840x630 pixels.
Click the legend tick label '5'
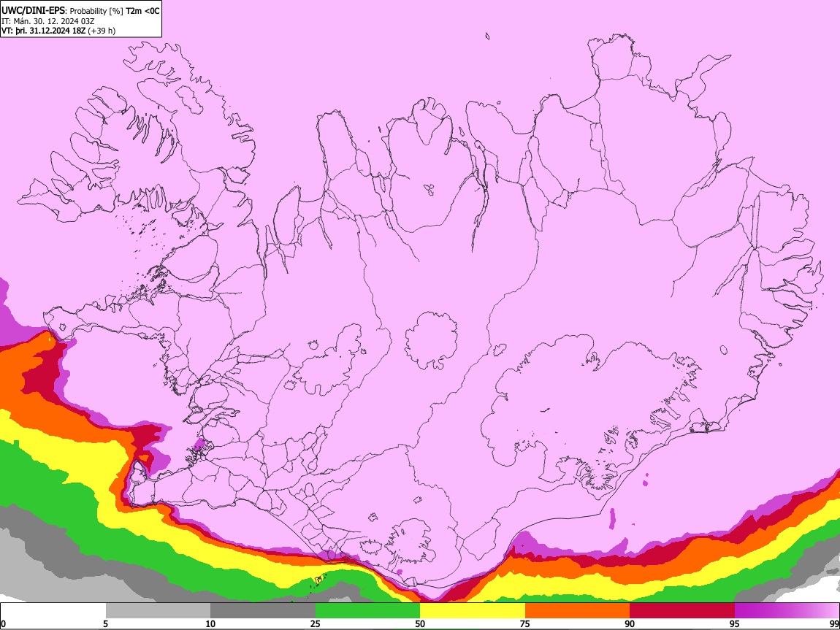pyautogui.click(x=105, y=623)
